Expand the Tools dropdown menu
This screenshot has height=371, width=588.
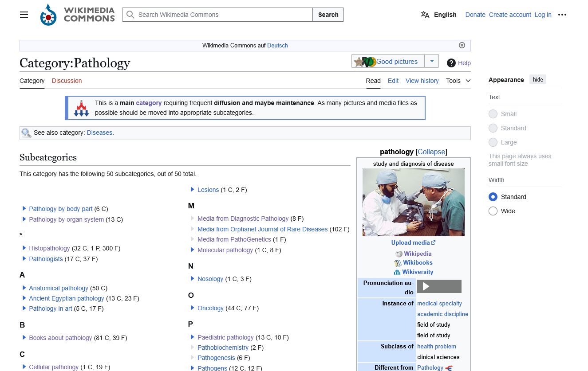[458, 81]
